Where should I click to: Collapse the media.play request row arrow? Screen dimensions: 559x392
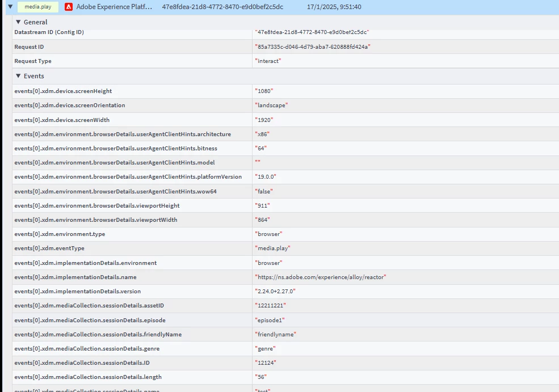tap(10, 6)
